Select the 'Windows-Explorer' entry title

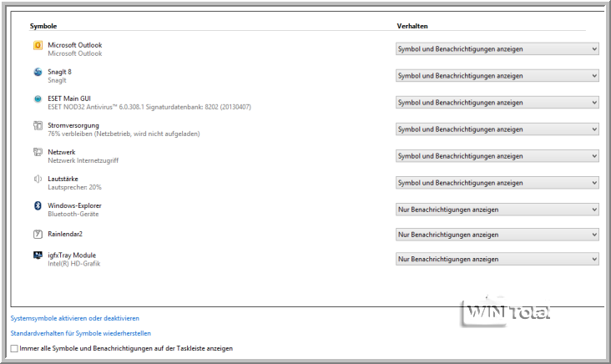(x=74, y=205)
